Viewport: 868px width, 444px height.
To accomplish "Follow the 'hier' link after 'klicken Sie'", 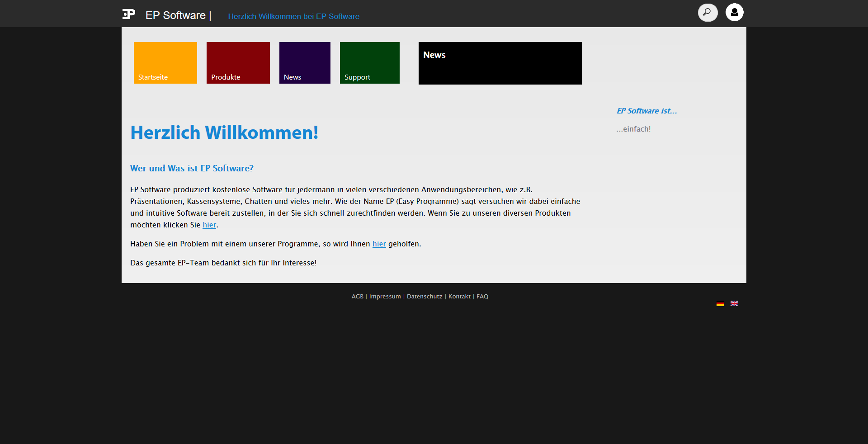I will [209, 225].
